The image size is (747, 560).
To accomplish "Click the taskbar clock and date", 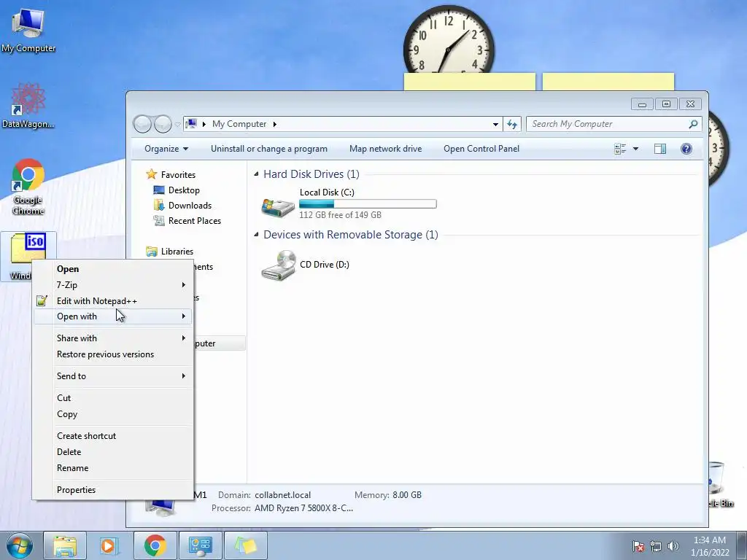I will click(x=710, y=546).
